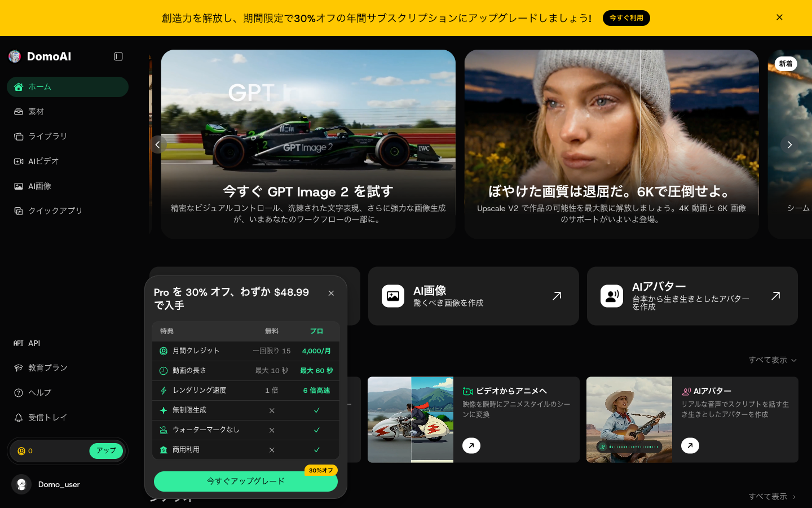Click the green アップ upgrade button
This screenshot has height=508, width=812.
click(106, 451)
